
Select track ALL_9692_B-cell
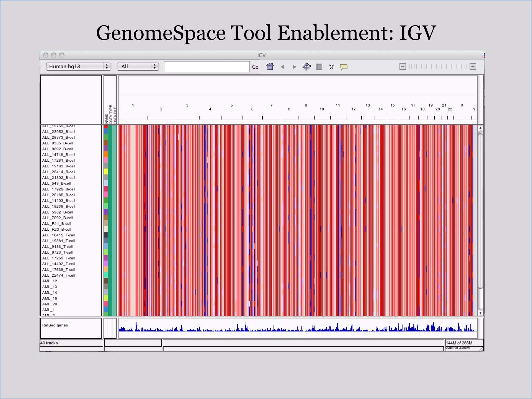click(58, 149)
